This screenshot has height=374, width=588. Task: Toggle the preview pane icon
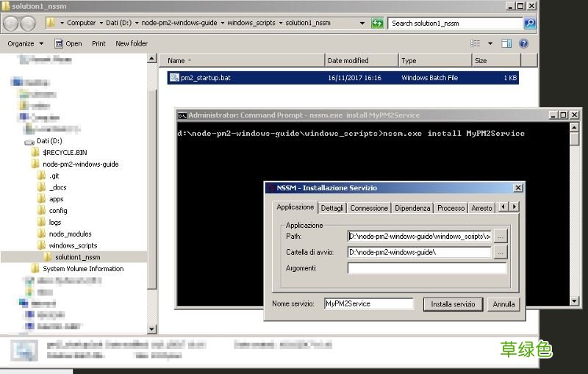(x=506, y=43)
